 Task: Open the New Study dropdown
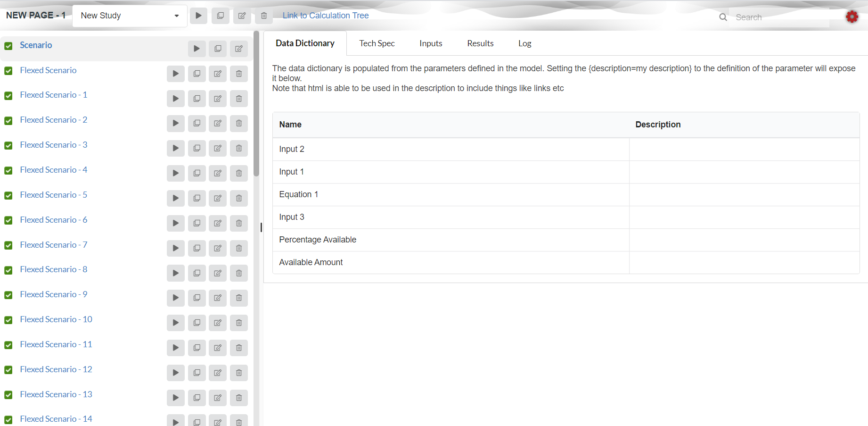(x=130, y=16)
